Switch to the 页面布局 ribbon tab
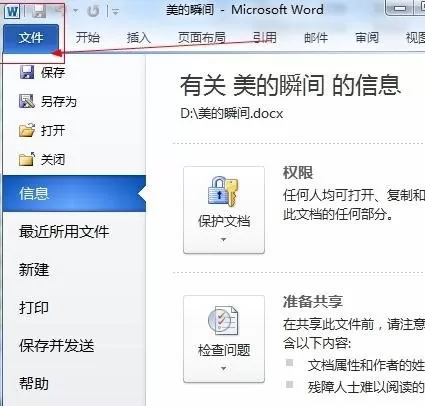Screen dimensions: 425x406 pos(201,37)
